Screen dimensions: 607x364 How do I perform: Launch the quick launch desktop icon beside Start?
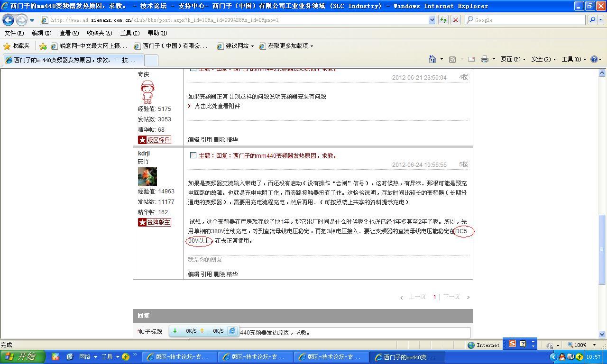55,356
